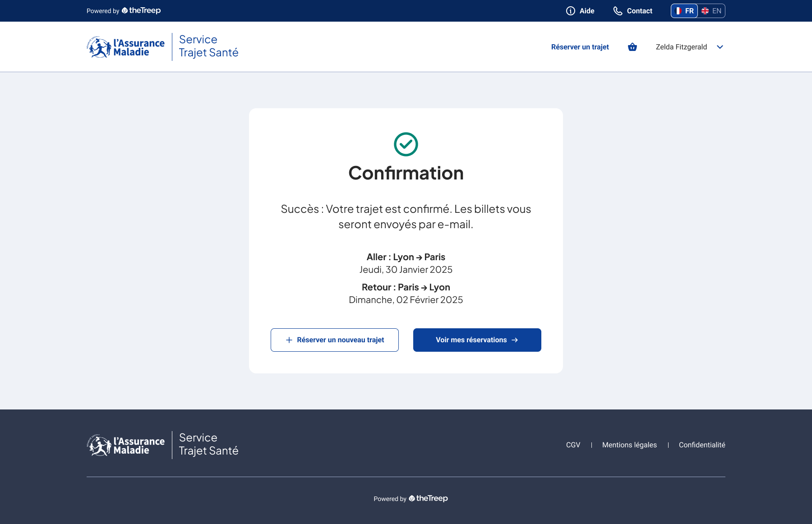The width and height of the screenshot is (812, 524).
Task: Click the 'Succès : Votre trajet est confirmé' message
Action: point(406,216)
